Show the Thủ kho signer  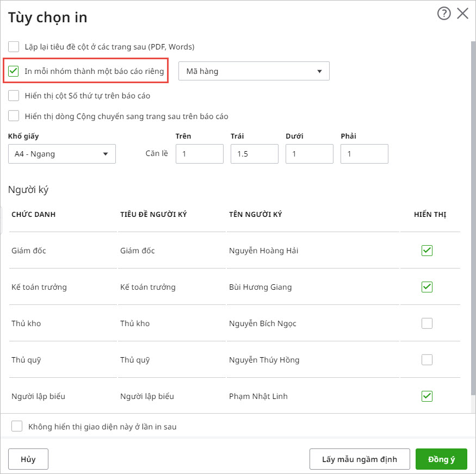tap(427, 323)
